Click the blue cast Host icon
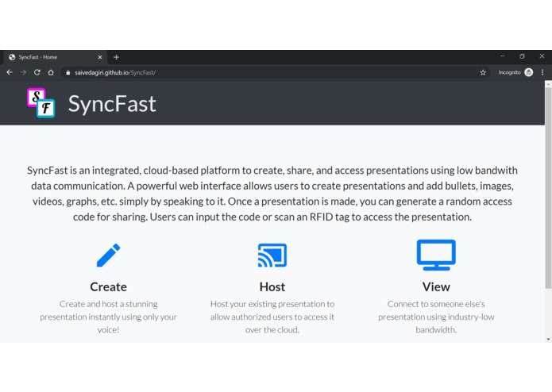Image resolution: width=552 pixels, height=392 pixels. coord(272,256)
